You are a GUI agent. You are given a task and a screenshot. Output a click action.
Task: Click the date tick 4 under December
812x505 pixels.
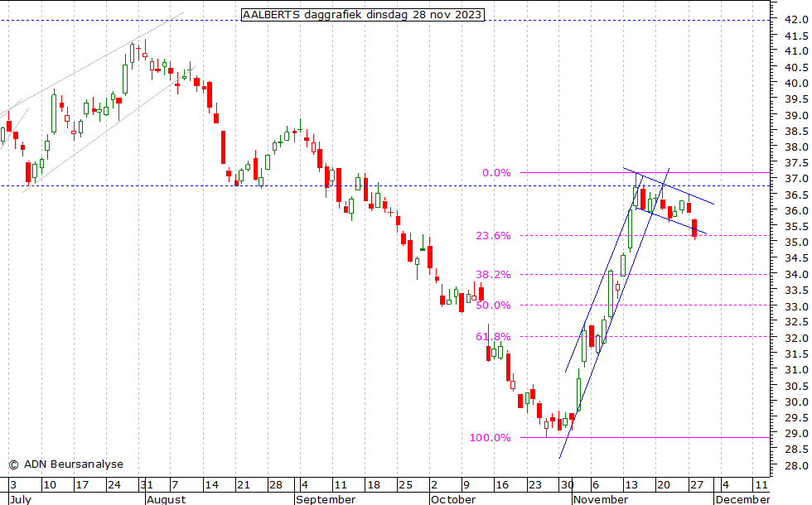click(726, 485)
